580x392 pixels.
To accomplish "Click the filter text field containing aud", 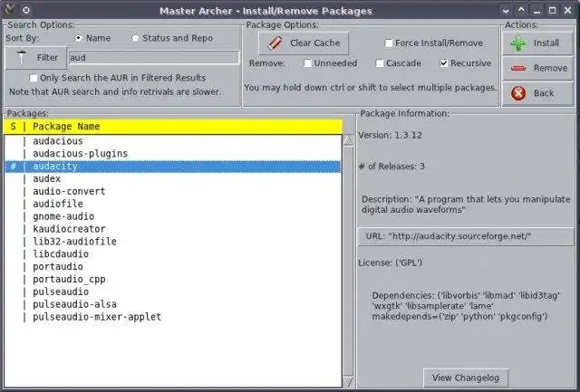I will click(154, 58).
